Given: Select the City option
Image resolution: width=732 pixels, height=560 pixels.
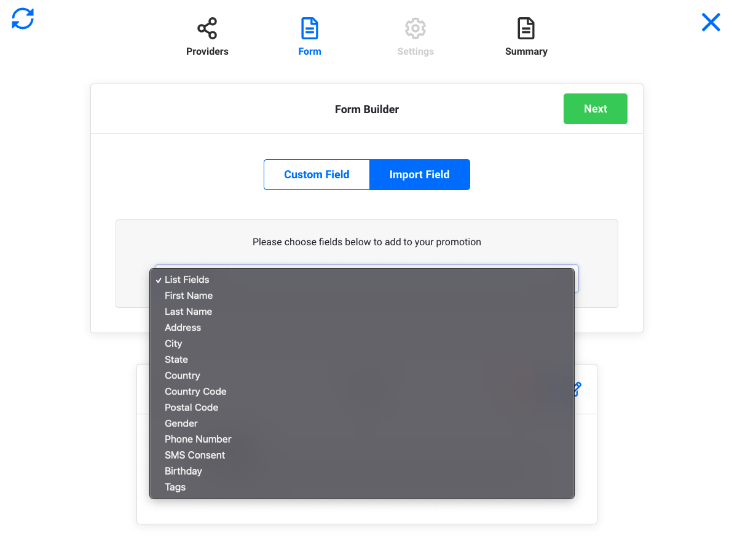Looking at the screenshot, I should pos(173,344).
